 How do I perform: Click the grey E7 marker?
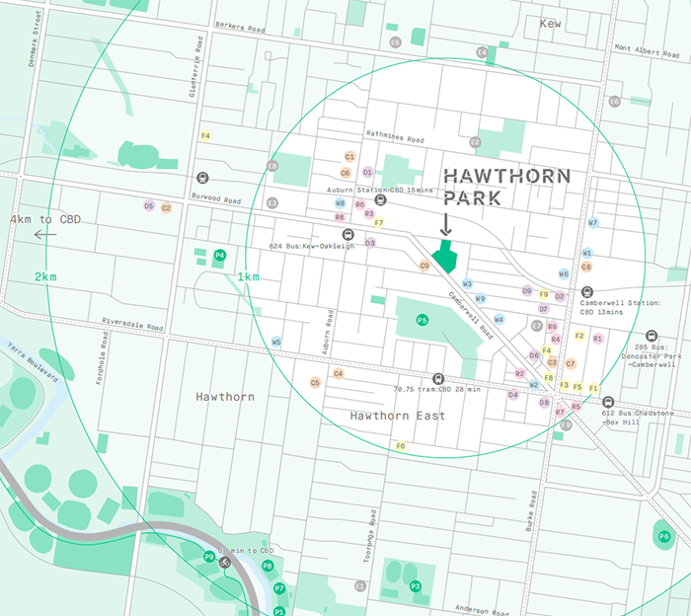tap(537, 326)
